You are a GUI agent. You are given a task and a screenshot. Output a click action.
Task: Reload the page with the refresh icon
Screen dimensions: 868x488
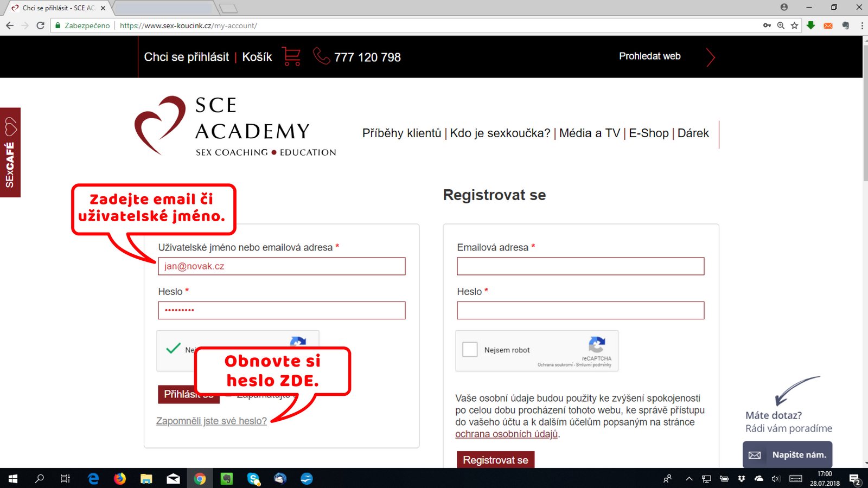[40, 25]
